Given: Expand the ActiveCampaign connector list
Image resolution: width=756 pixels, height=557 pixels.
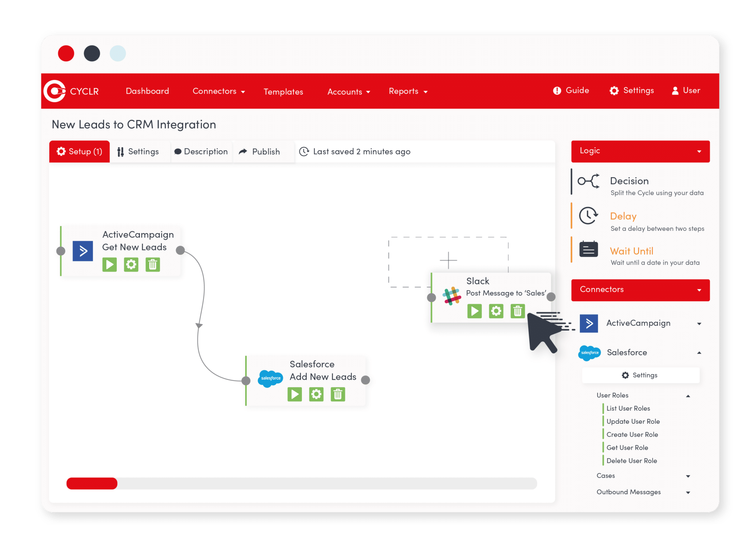Looking at the screenshot, I should pyautogui.click(x=699, y=324).
